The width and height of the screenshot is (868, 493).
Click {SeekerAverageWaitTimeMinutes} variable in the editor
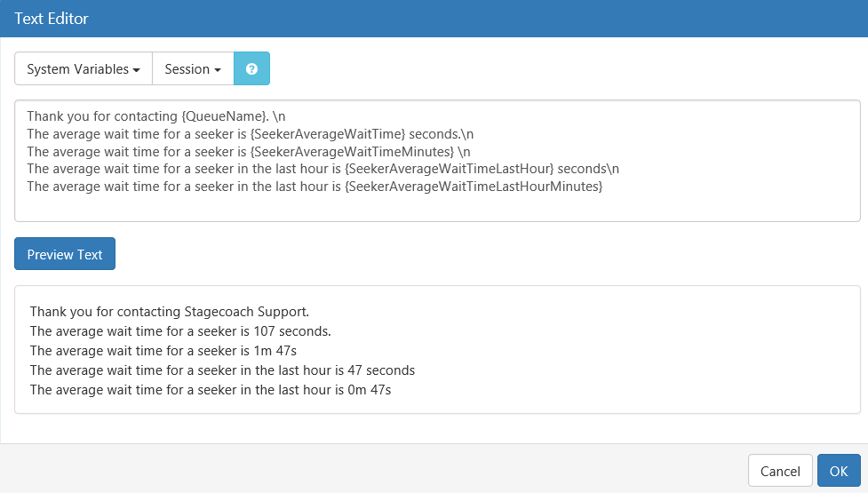coord(352,152)
